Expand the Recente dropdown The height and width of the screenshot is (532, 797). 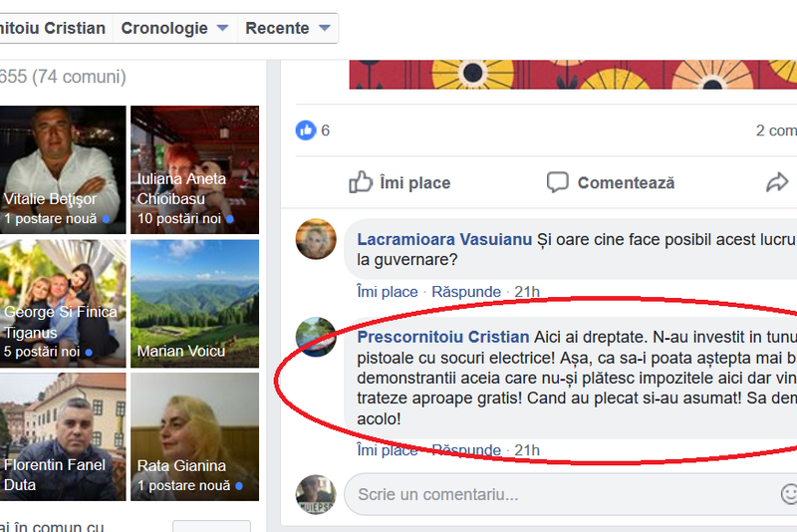click(288, 28)
